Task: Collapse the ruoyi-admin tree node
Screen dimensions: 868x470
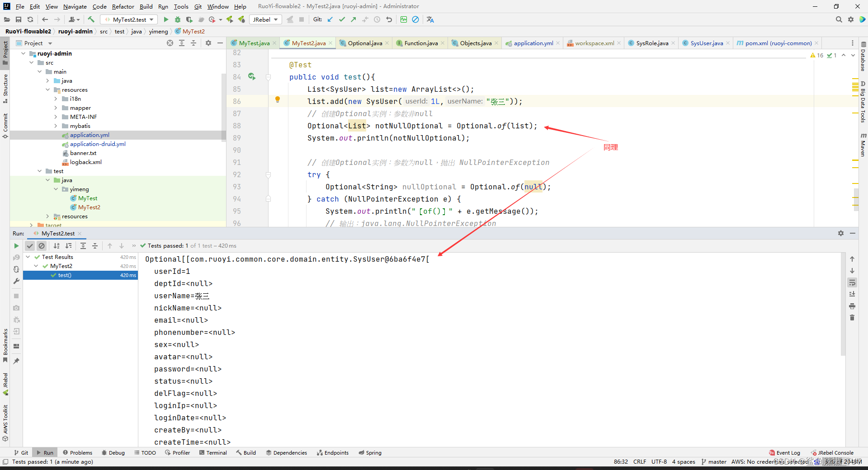Action: [24, 53]
